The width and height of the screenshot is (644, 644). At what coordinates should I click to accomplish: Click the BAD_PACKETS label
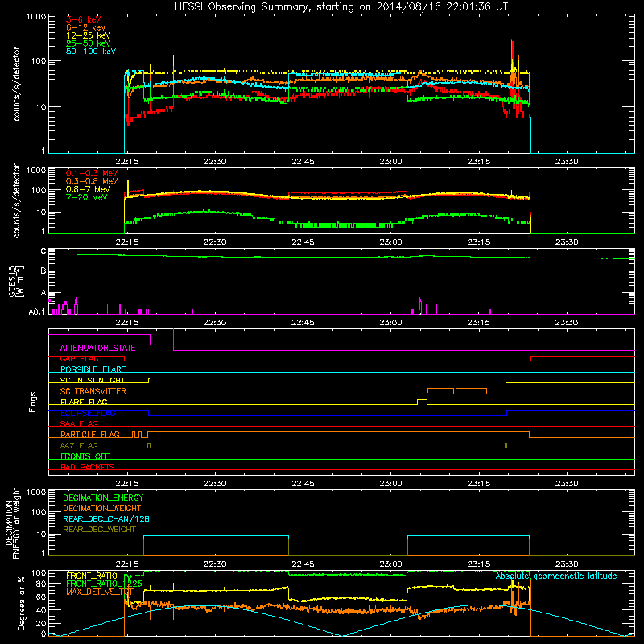coord(88,467)
